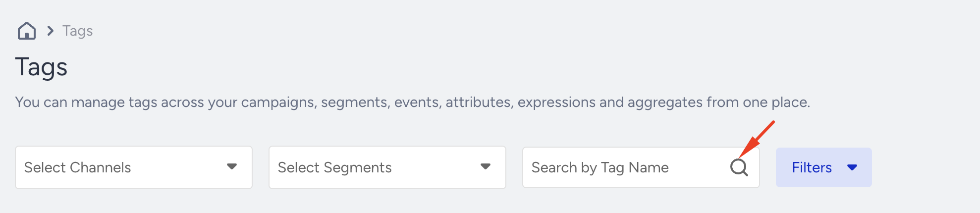The image size is (980, 213).
Task: Click the Filters button caret icon
Action: 852,167
